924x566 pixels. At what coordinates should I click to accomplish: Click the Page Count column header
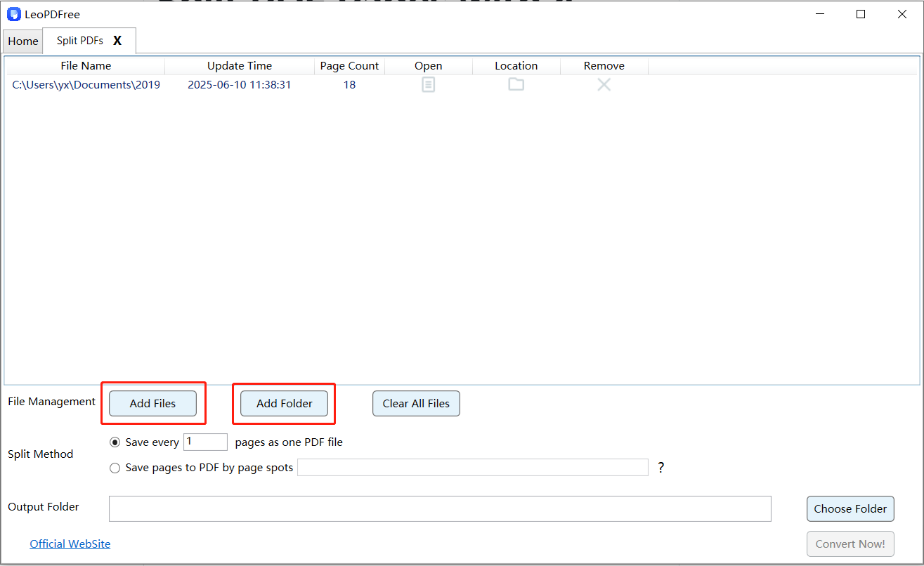(349, 66)
